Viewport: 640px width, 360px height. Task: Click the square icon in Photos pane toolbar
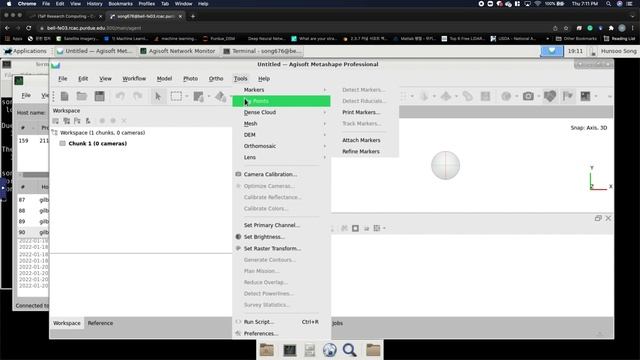[x=356, y=228]
